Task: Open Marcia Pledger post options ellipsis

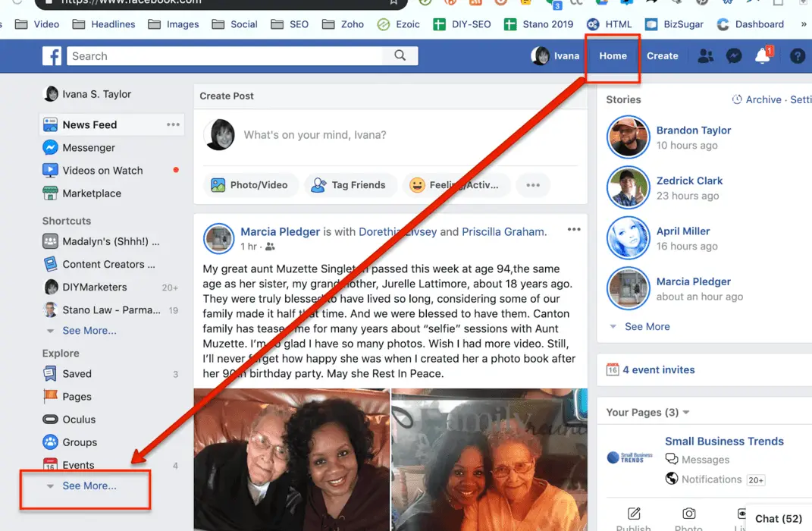Action: pyautogui.click(x=574, y=230)
